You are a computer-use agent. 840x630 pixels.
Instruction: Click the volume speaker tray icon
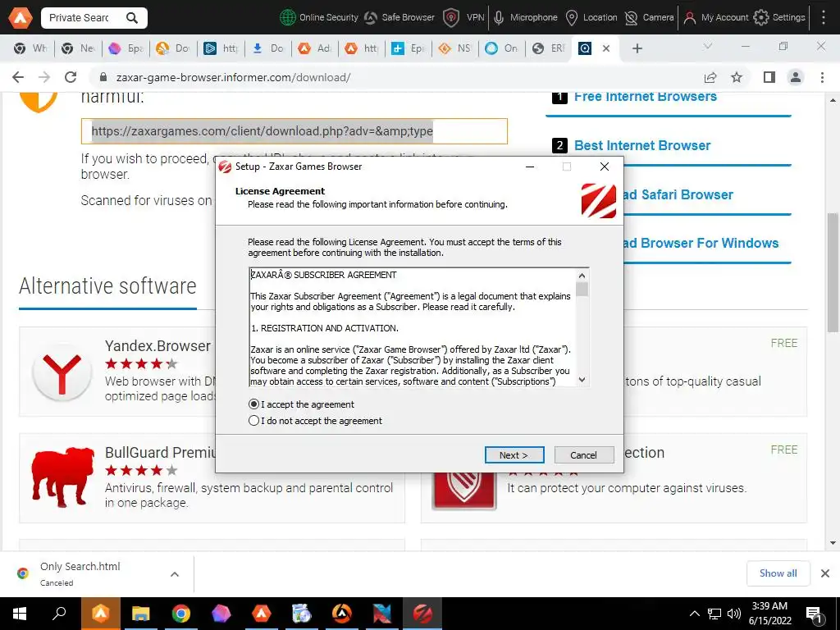coord(734,614)
